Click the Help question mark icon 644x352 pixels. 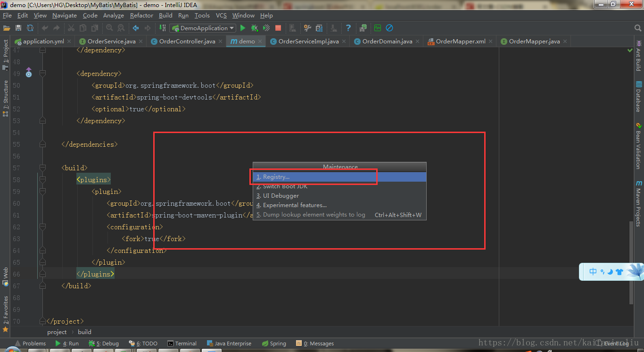[x=348, y=28]
